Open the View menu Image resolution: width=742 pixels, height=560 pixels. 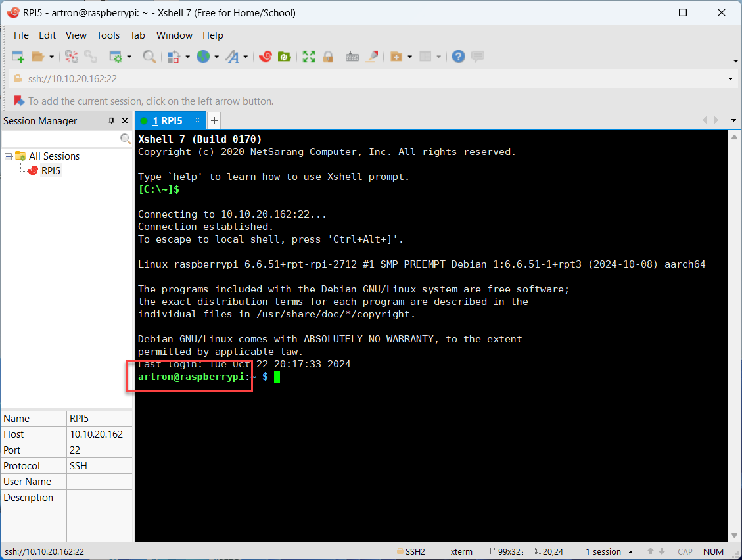[x=76, y=35]
